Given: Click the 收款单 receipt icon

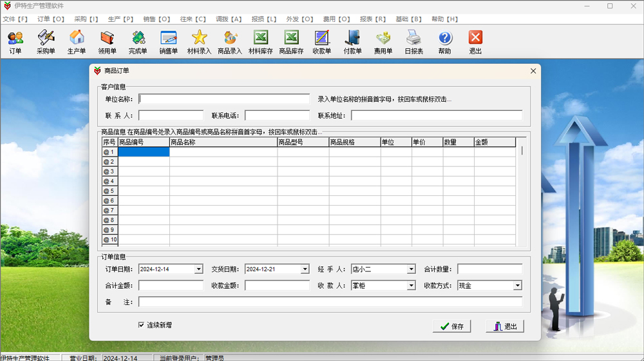Looking at the screenshot, I should [x=321, y=42].
